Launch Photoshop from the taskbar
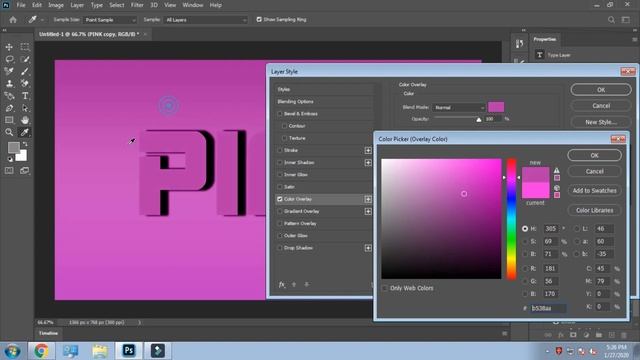 point(129,350)
